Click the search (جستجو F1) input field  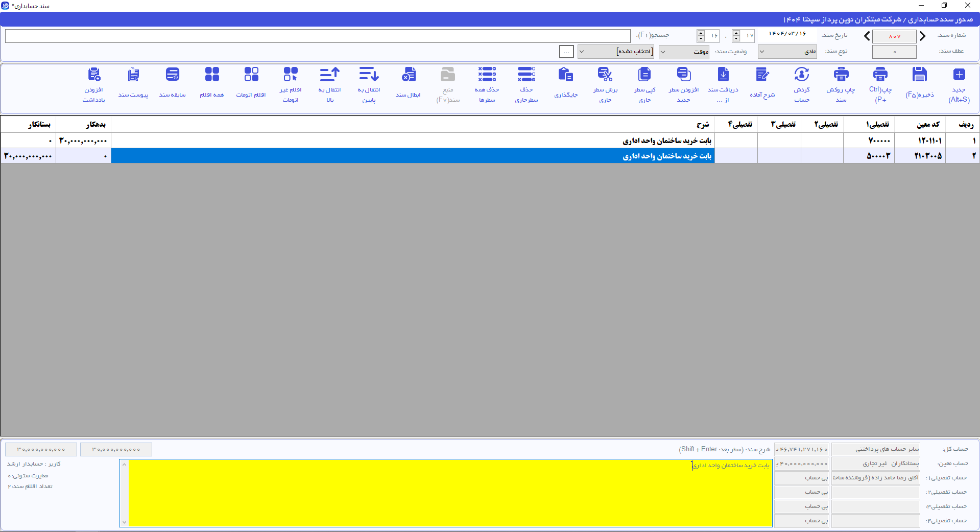[318, 36]
